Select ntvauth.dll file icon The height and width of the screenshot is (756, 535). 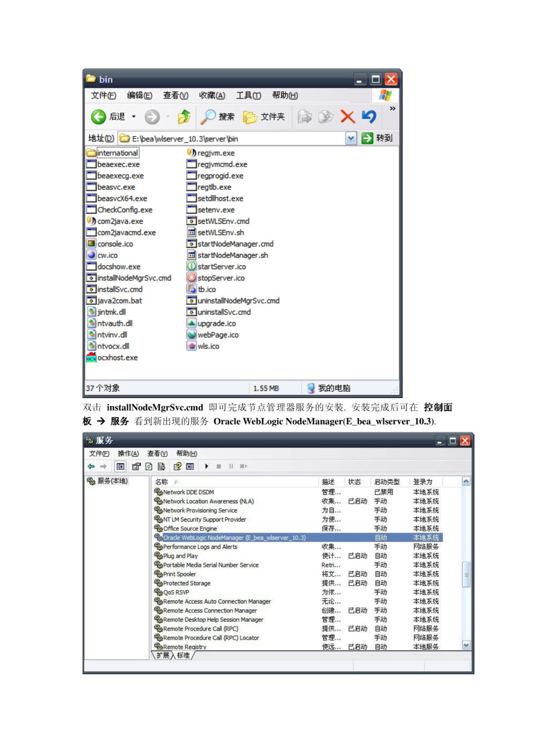click(91, 324)
